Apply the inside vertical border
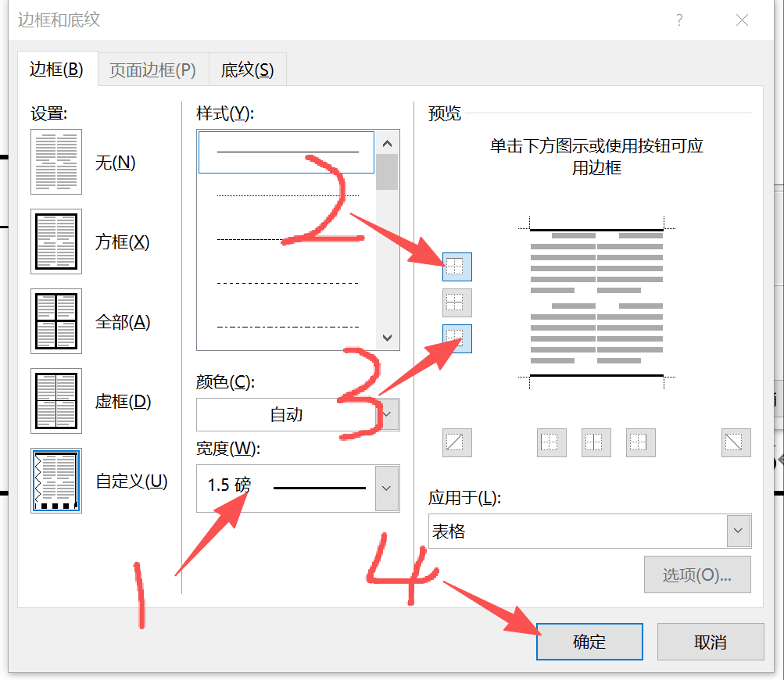Screen dimensions: 784x680 (595, 442)
